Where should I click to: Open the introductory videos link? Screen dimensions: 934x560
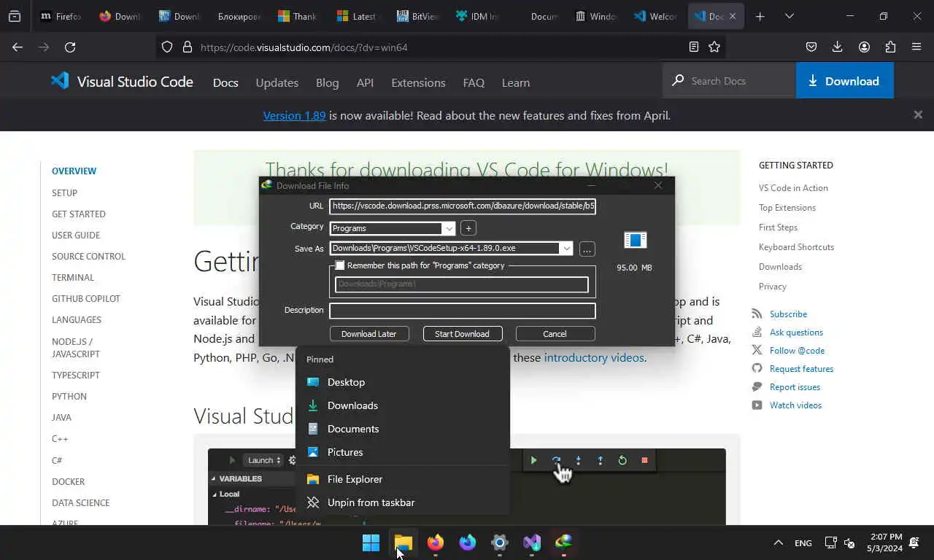(594, 357)
